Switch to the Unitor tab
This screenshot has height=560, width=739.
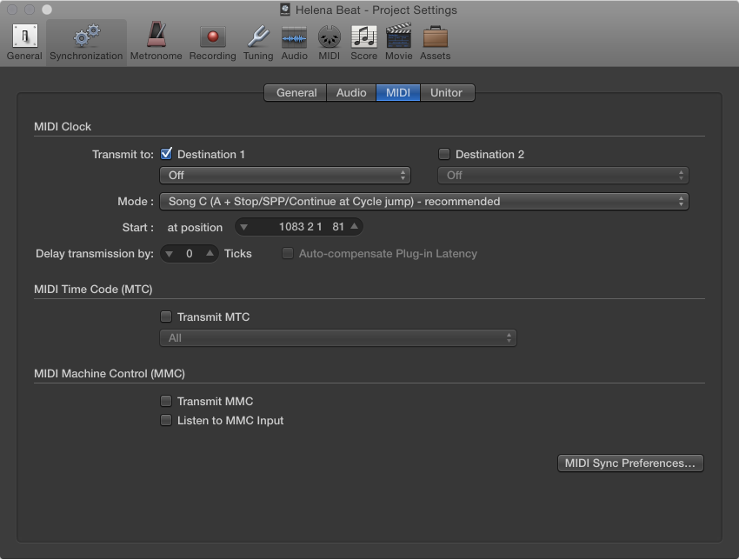pyautogui.click(x=447, y=92)
